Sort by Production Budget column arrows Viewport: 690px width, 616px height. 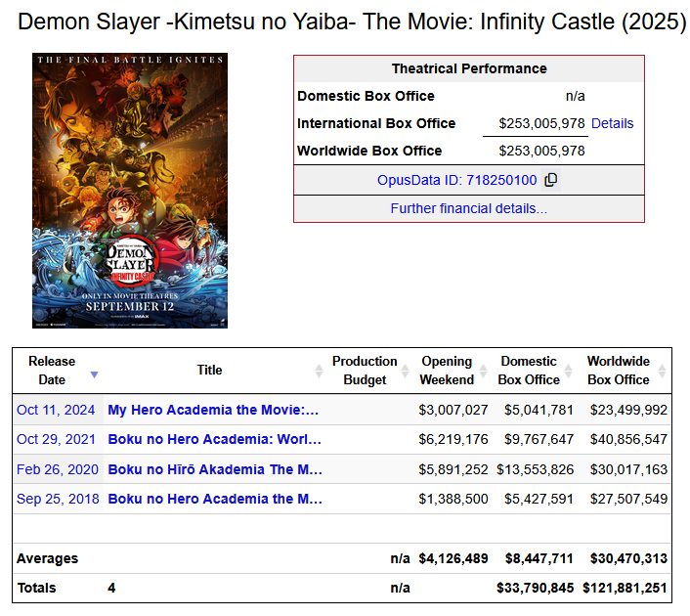(x=405, y=371)
